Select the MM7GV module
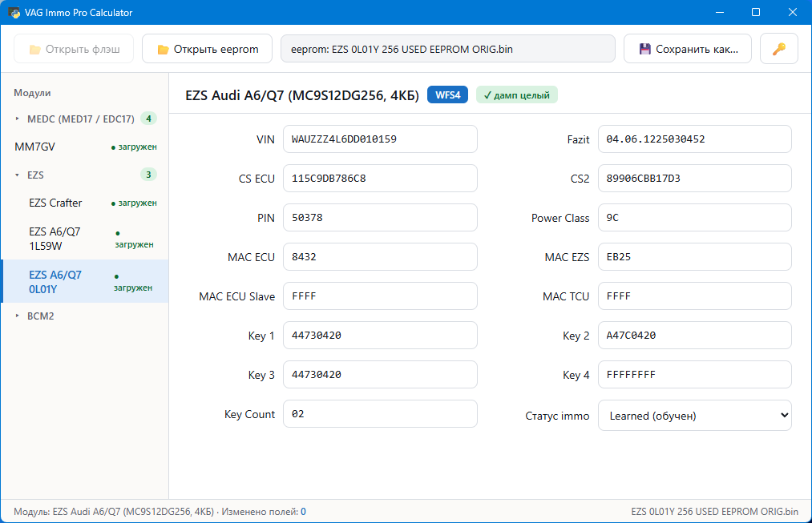812x523 pixels. pos(85,147)
